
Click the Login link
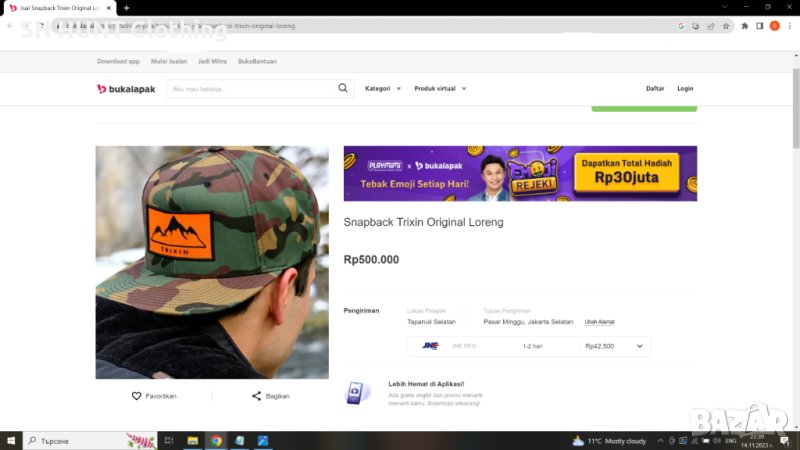click(x=685, y=89)
